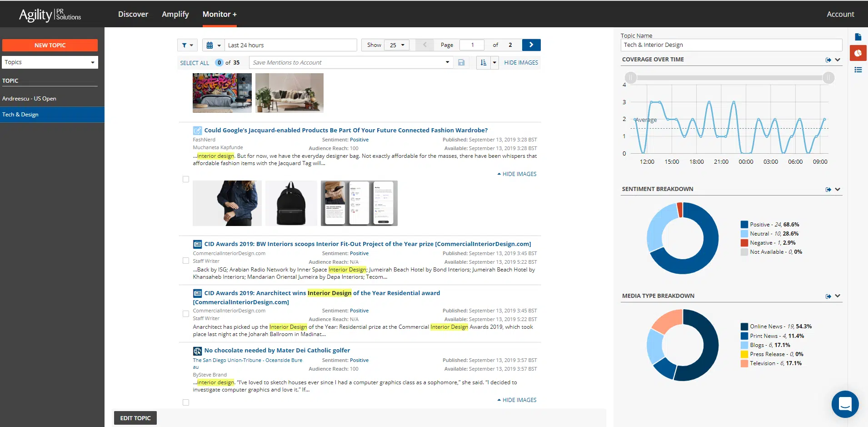The width and height of the screenshot is (868, 427).
Task: Expand the Show 25 per-page dropdown
Action: coord(397,45)
